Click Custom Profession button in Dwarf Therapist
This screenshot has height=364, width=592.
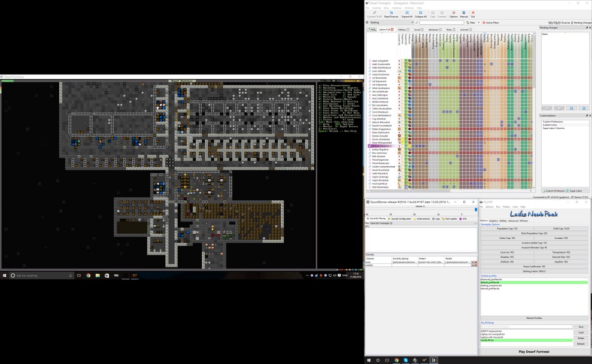(x=553, y=190)
